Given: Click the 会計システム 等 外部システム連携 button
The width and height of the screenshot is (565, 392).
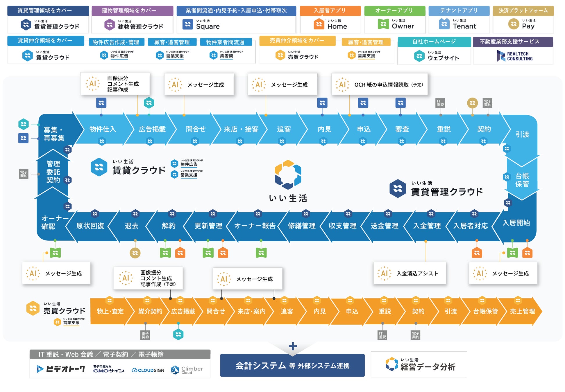Looking at the screenshot, I should (292, 365).
